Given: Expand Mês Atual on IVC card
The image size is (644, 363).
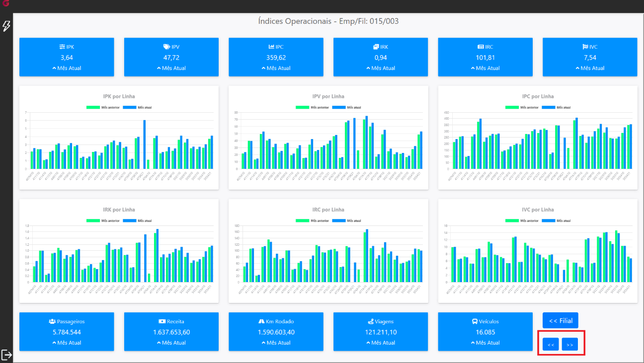Looking at the screenshot, I should click(590, 68).
